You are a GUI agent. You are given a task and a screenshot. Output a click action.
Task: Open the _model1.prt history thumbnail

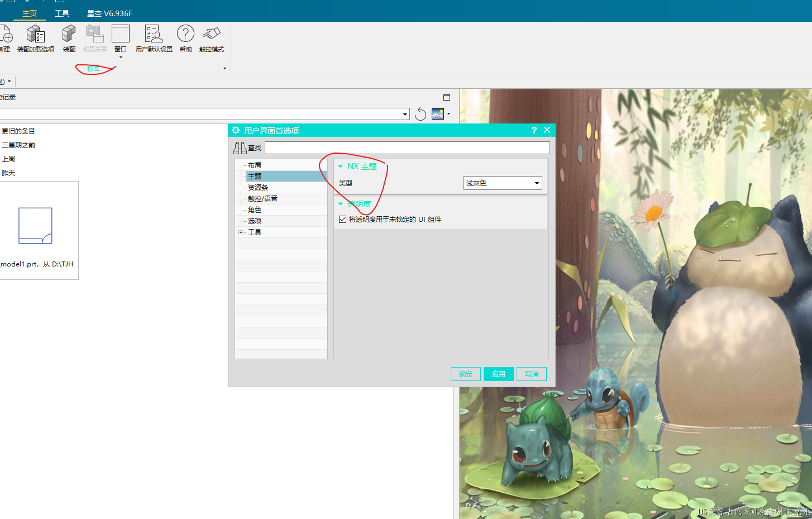point(35,226)
